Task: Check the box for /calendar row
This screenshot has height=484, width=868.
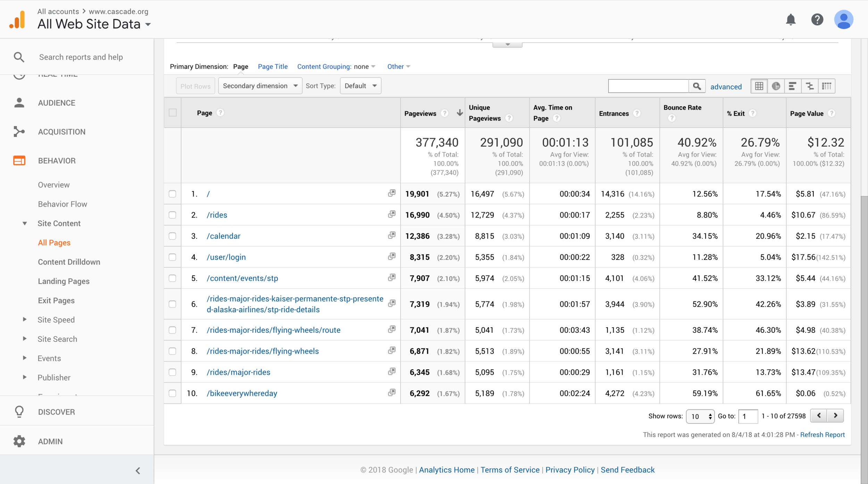Action: (x=172, y=236)
